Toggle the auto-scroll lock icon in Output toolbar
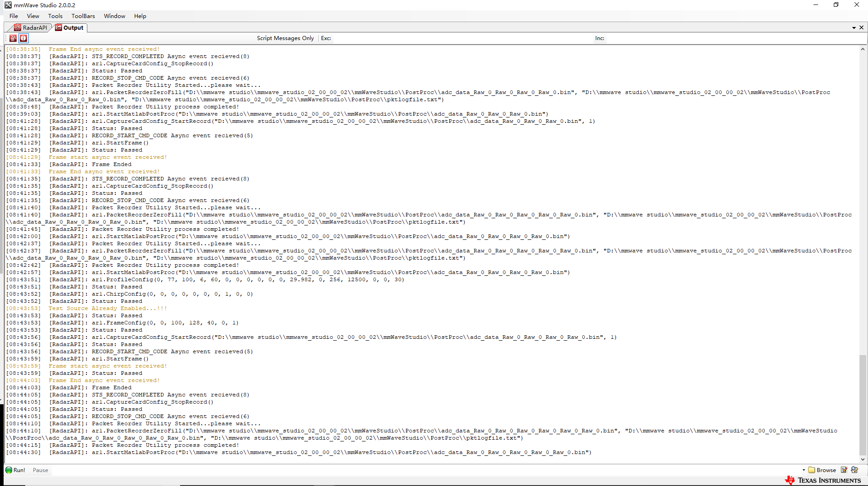 (x=23, y=38)
